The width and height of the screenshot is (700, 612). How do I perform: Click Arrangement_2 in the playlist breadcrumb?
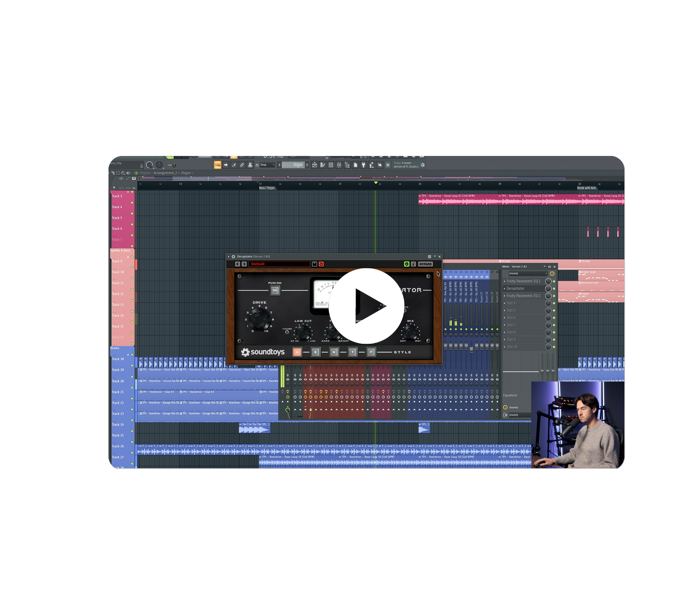pos(165,173)
